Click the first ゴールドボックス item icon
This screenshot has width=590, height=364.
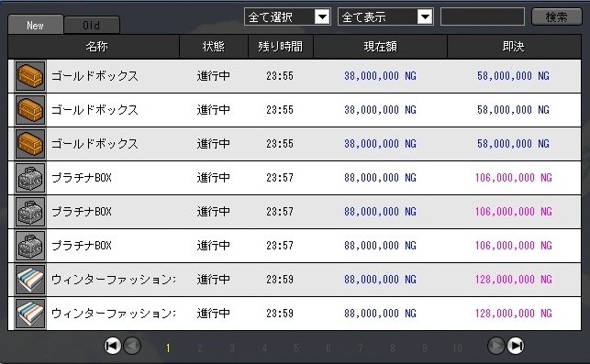pos(30,76)
